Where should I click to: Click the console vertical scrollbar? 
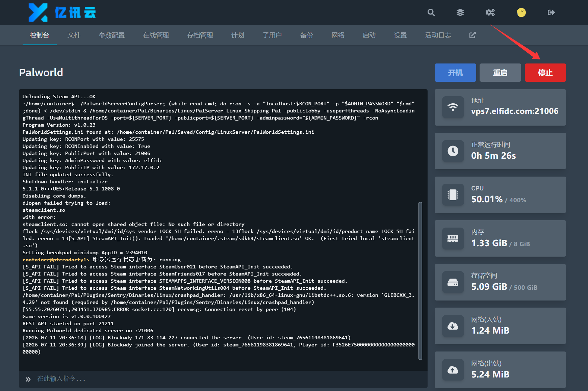[420, 281]
